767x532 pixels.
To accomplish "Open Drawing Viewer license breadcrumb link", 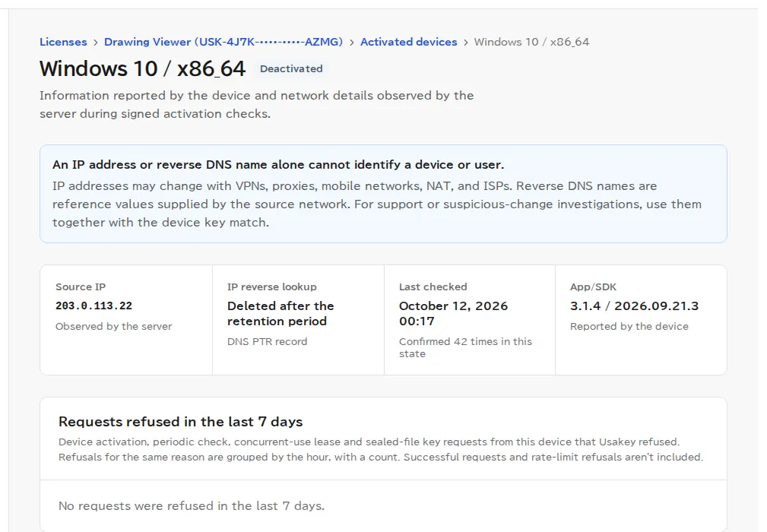I will pyautogui.click(x=223, y=42).
